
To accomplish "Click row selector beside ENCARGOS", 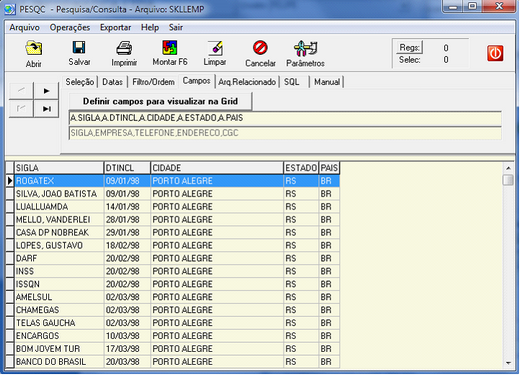I will (10, 336).
